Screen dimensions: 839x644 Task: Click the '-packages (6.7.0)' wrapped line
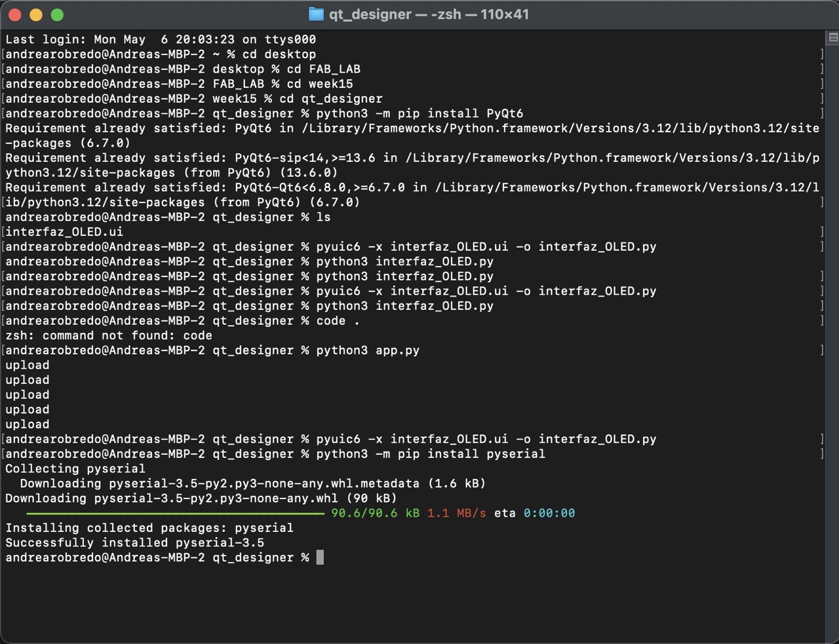pyautogui.click(x=68, y=143)
